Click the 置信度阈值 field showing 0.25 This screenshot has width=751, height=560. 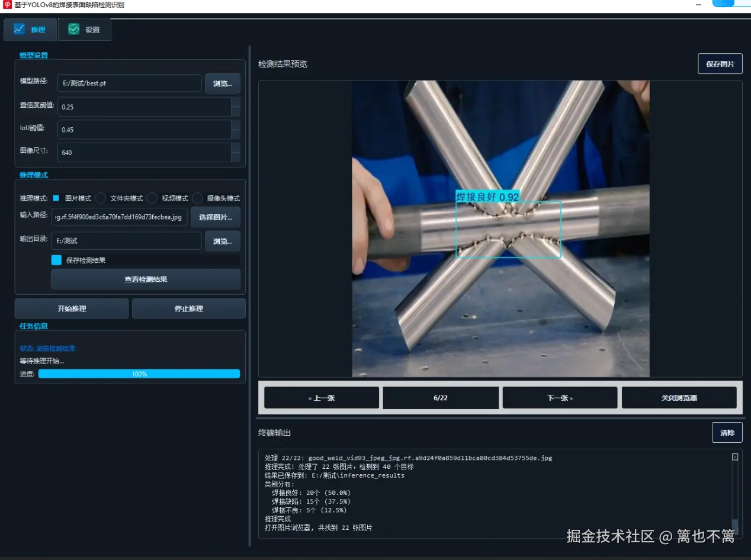[144, 107]
